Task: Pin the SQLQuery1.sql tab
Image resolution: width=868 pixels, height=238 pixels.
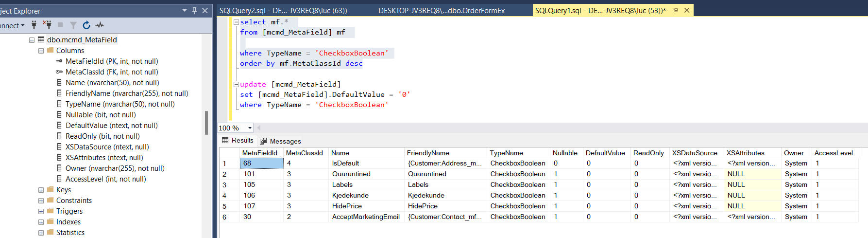Action: point(675,10)
